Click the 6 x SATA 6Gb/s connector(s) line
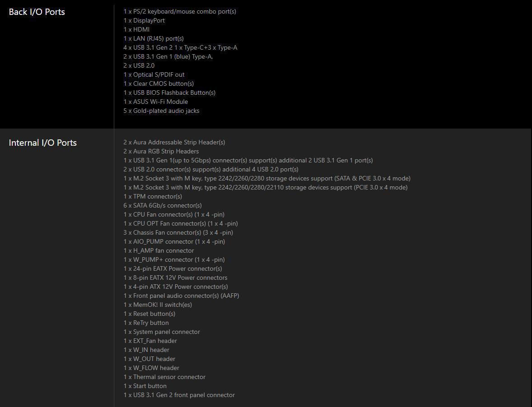This screenshot has width=532, height=407. pos(163,205)
